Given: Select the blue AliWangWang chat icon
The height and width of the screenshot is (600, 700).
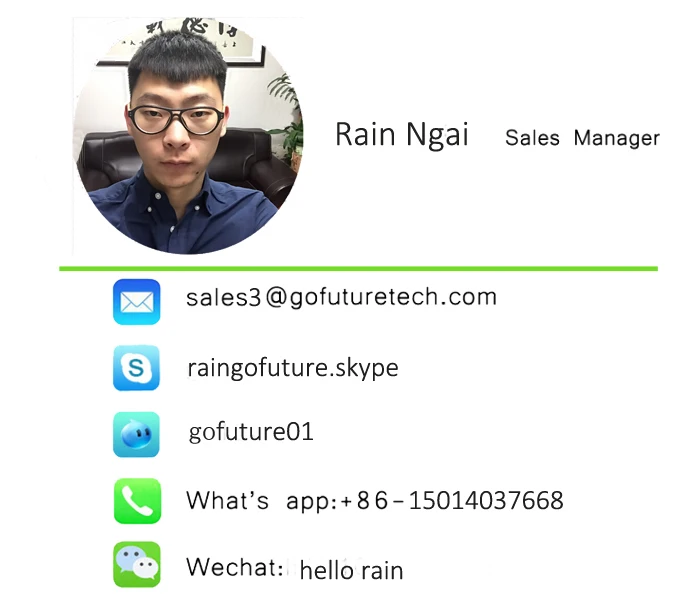Looking at the screenshot, I should tap(136, 434).
